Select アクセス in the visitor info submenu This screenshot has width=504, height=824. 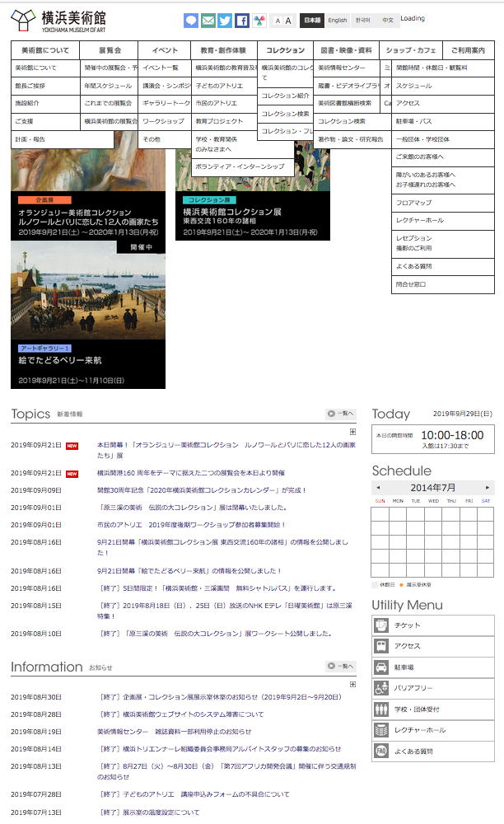tap(442, 103)
